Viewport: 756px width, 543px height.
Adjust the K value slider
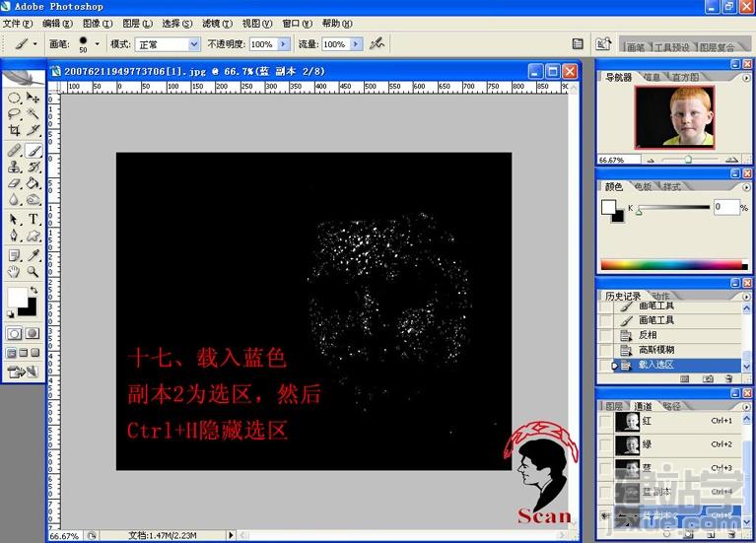tap(639, 211)
